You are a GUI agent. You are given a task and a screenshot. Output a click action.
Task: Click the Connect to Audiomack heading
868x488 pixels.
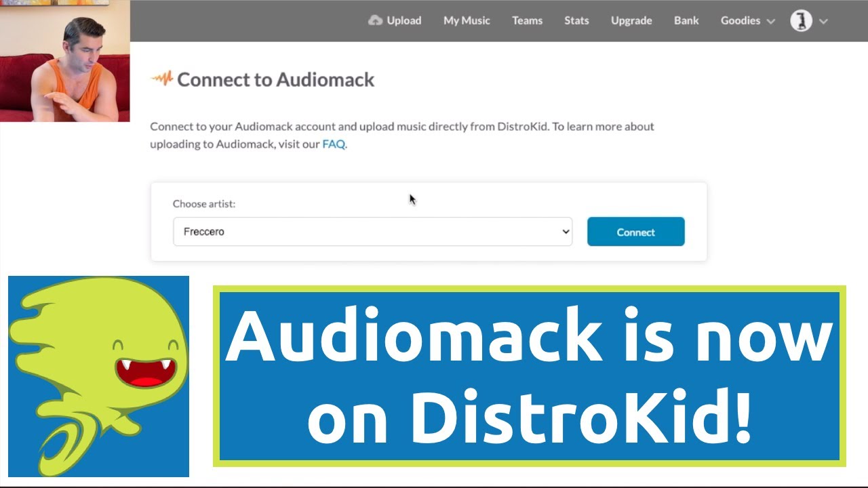275,79
